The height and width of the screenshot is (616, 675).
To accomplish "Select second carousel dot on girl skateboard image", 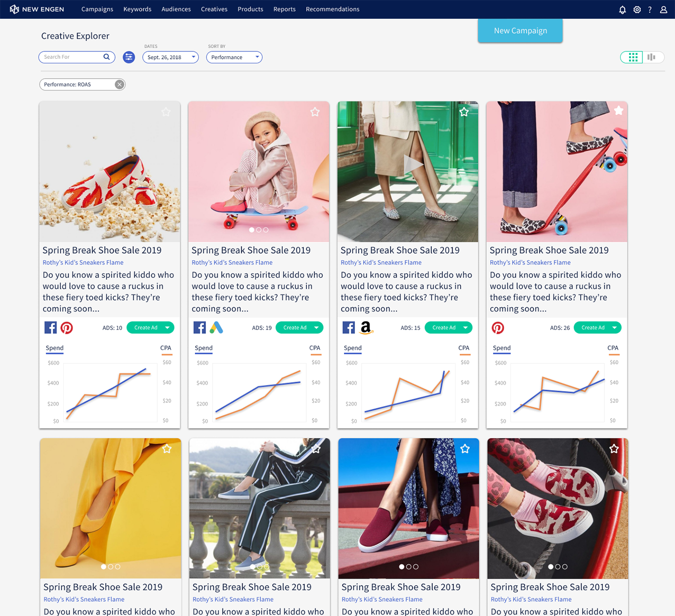I will click(258, 230).
